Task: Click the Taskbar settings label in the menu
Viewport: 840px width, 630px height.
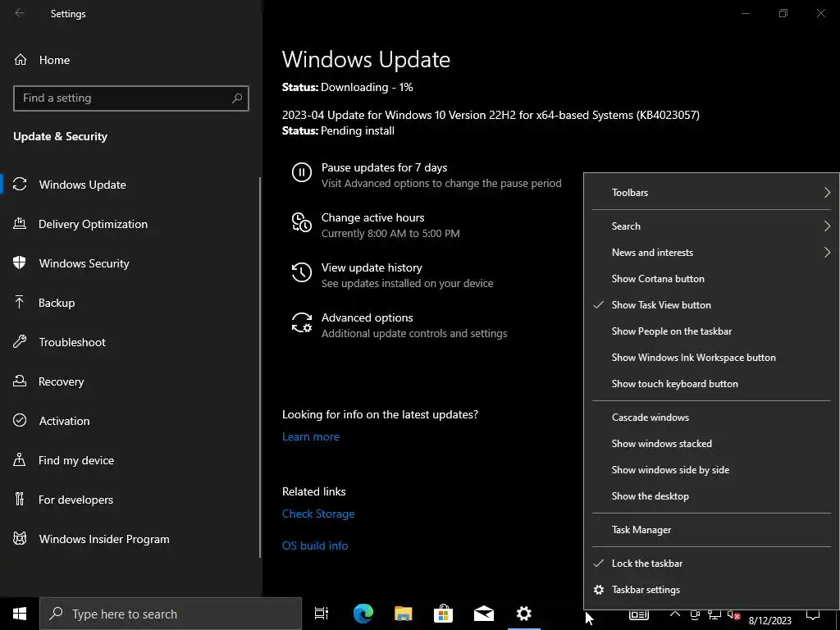Action: pos(646,589)
